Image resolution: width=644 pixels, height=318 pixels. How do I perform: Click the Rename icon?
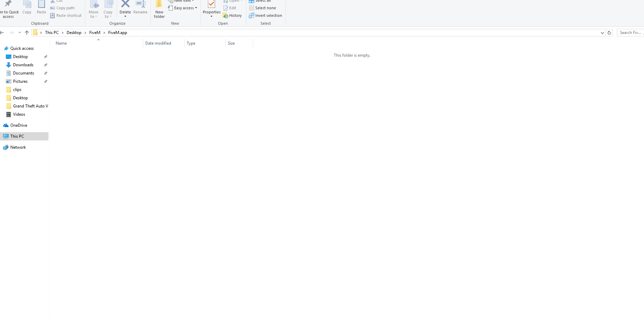coord(141,4)
